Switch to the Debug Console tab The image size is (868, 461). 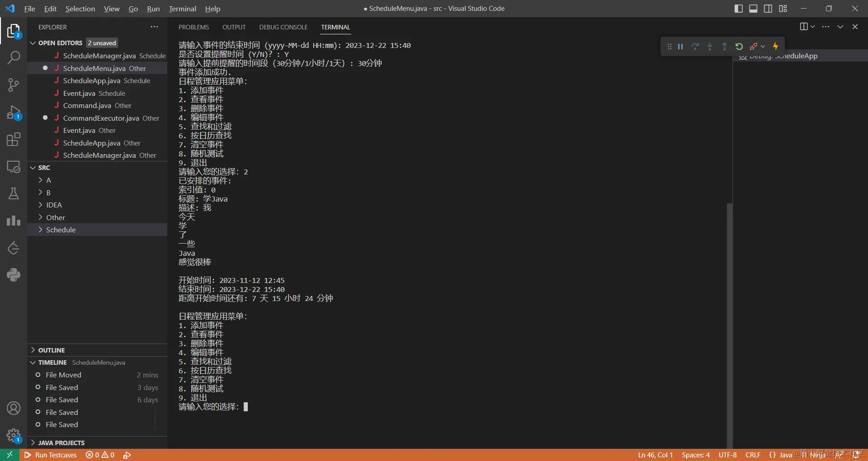point(283,27)
